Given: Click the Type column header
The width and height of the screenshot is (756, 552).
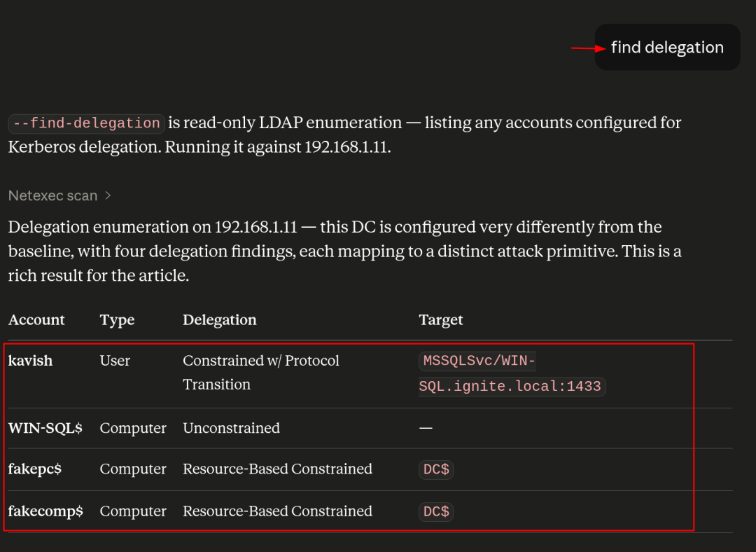Looking at the screenshot, I should [x=117, y=320].
